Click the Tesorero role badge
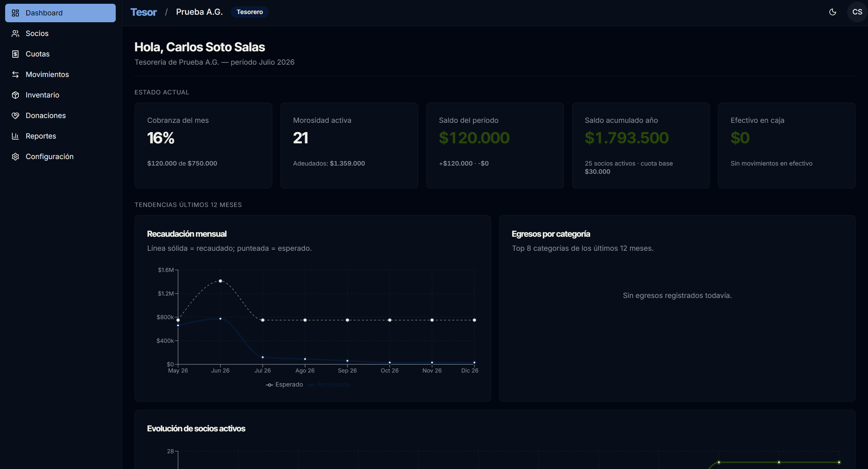This screenshot has width=868, height=469. click(x=250, y=12)
